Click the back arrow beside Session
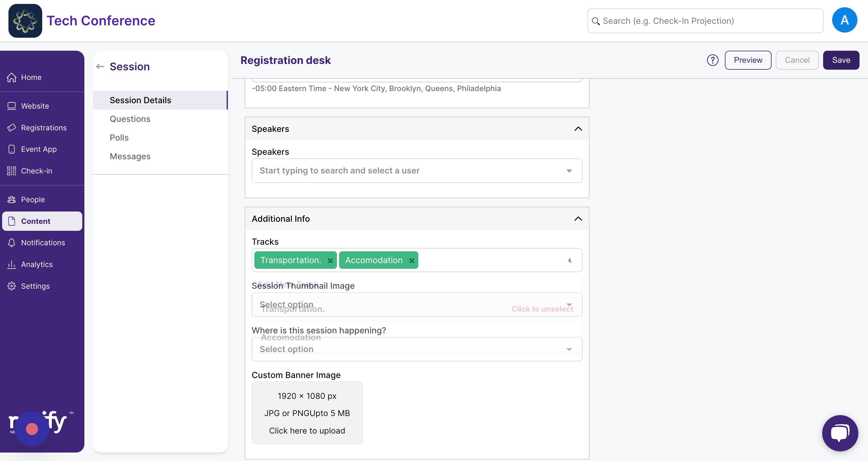 [100, 66]
